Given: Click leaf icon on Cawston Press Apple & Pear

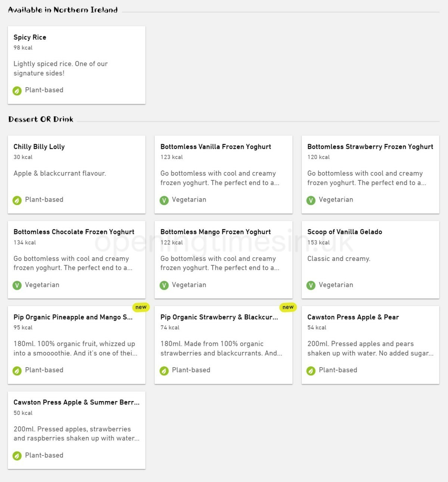Looking at the screenshot, I should pyautogui.click(x=311, y=371).
